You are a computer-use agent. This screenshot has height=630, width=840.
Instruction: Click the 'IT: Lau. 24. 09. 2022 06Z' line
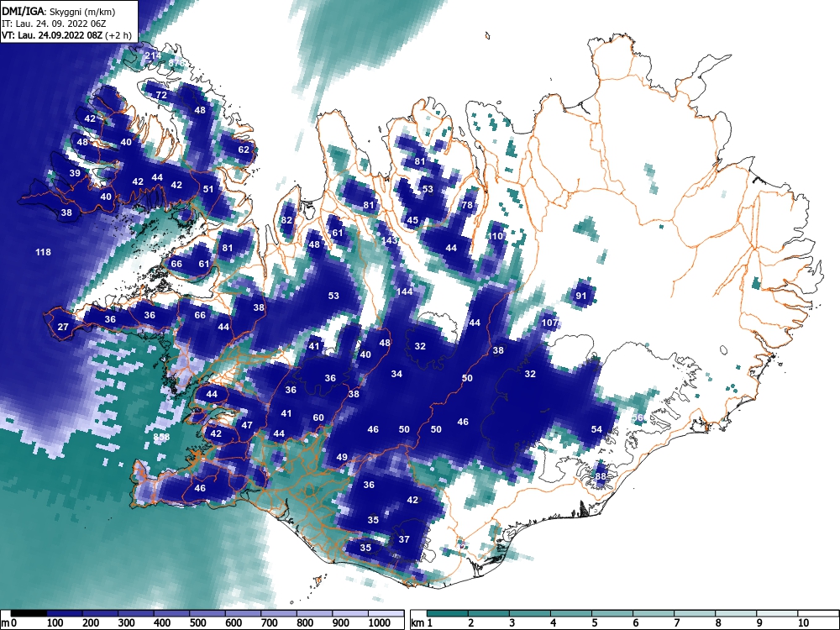[52, 24]
